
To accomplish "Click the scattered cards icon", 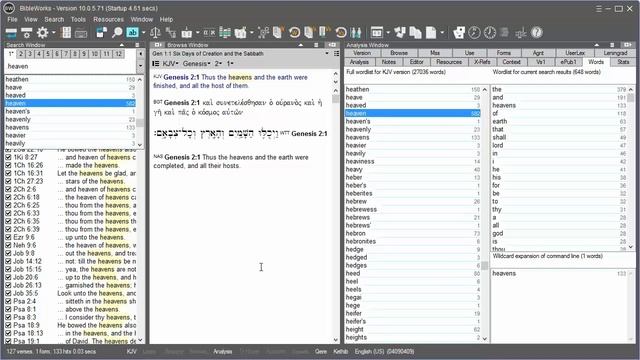I will [400, 33].
